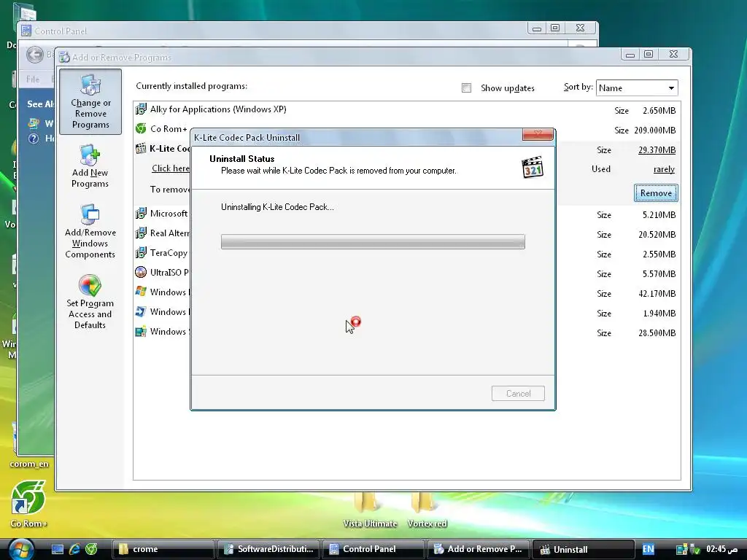Viewport: 747px width, 560px height.
Task: Click the third Windows entry icon
Action: tap(141, 332)
